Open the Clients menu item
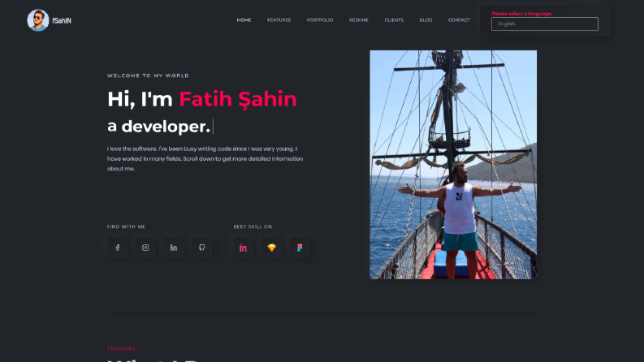 394,20
